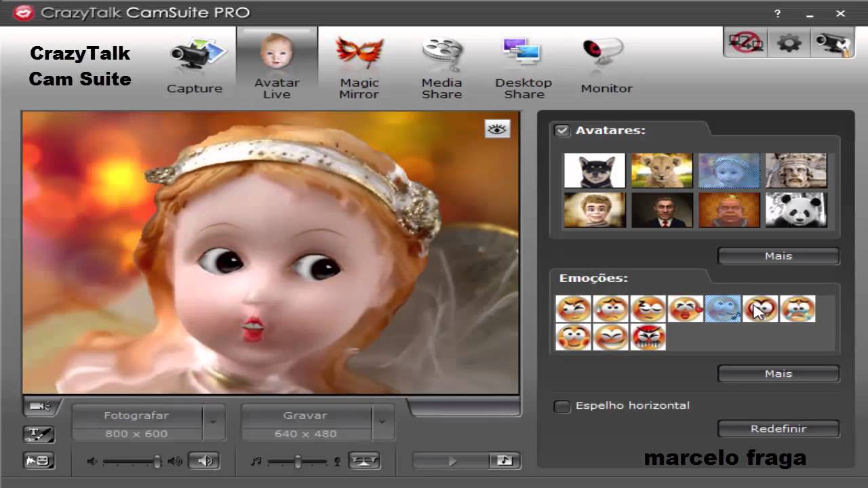Viewport: 868px width, 488px height.
Task: Apply the kissing heart emotion
Action: 685,308
